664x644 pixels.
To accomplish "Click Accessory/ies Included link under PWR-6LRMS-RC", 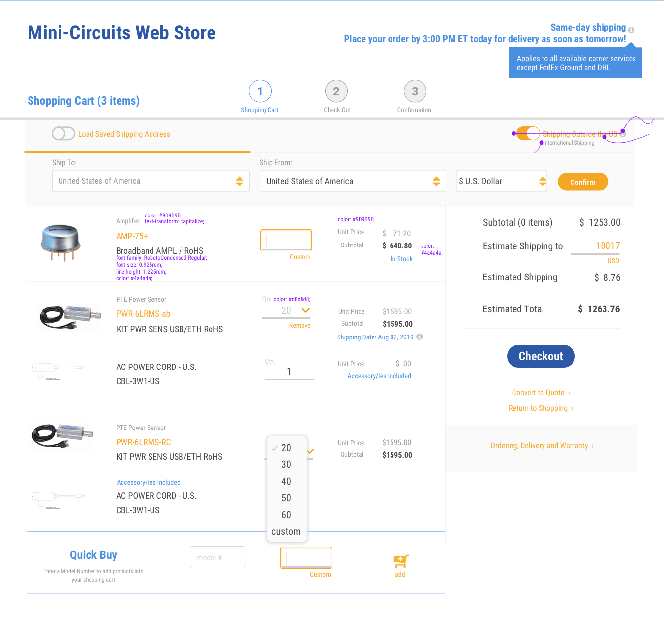I will tap(149, 482).
